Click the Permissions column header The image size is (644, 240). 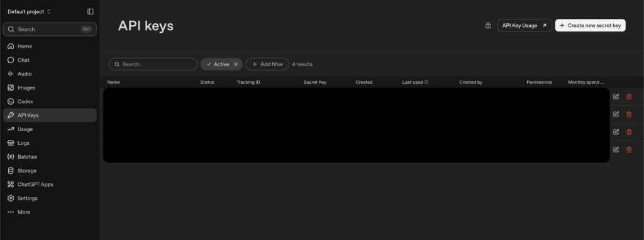pyautogui.click(x=539, y=83)
